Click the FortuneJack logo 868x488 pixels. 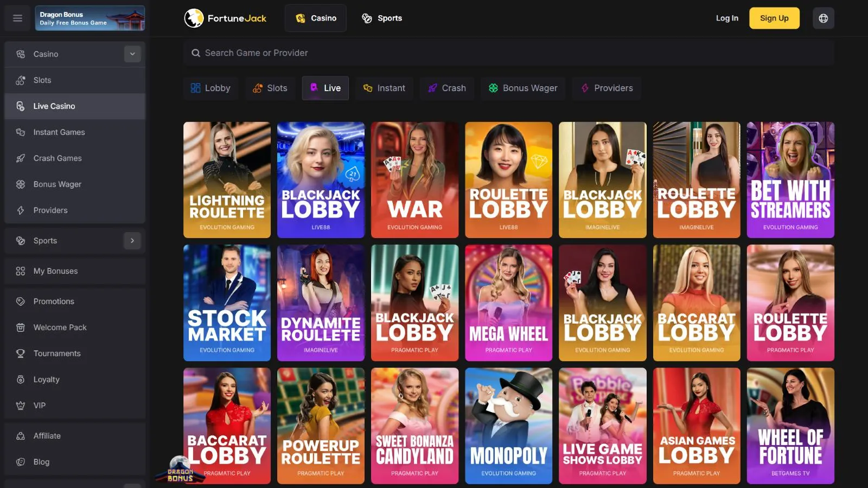(225, 18)
